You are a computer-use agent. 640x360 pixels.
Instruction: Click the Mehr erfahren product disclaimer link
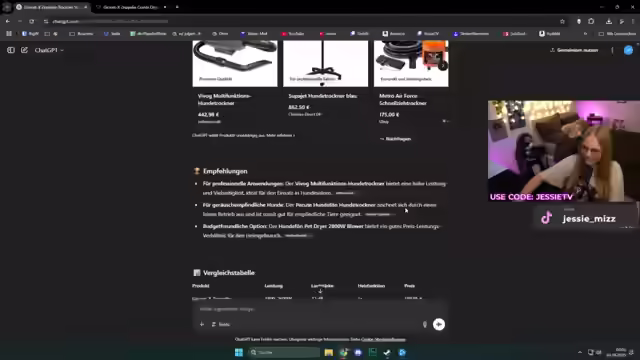(x=280, y=135)
